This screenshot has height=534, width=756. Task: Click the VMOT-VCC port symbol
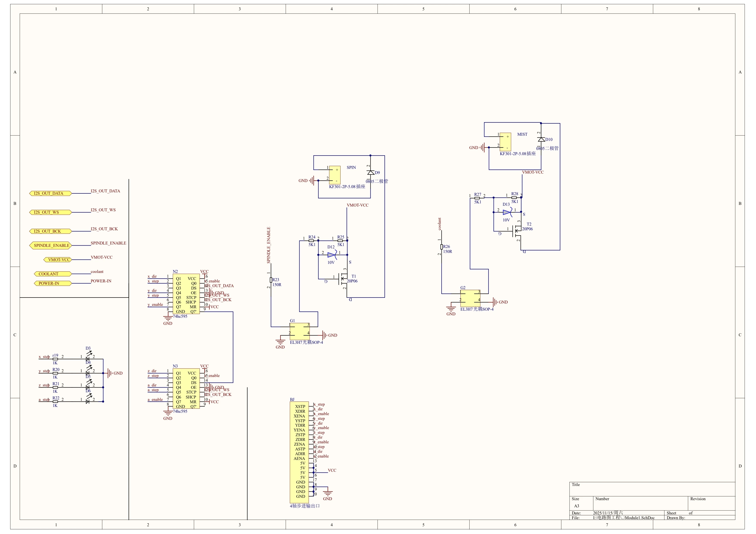[x=58, y=260]
